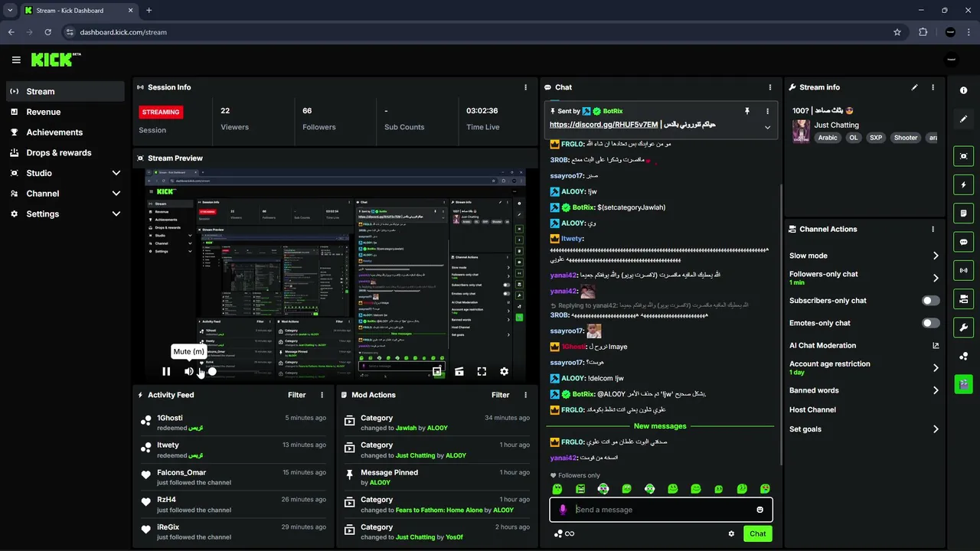
Task: Click the broadcast signal sidebar icon
Action: coord(963,270)
